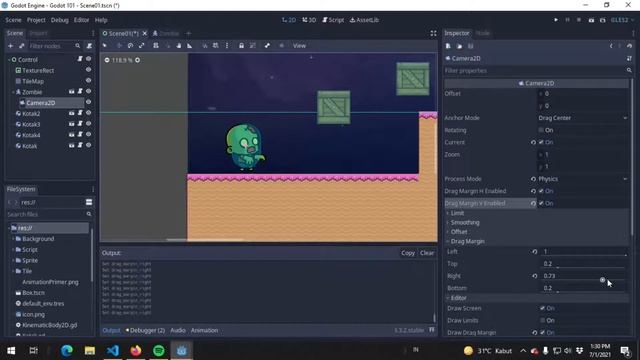The height and width of the screenshot is (360, 640).
Task: Revert the Right drag margin value
Action: coord(535,276)
